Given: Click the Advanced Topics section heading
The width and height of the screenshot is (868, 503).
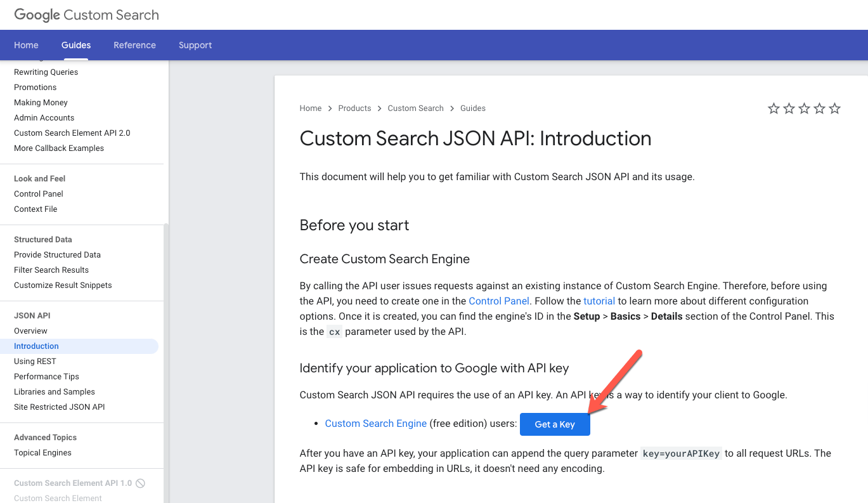Looking at the screenshot, I should pyautogui.click(x=45, y=438).
